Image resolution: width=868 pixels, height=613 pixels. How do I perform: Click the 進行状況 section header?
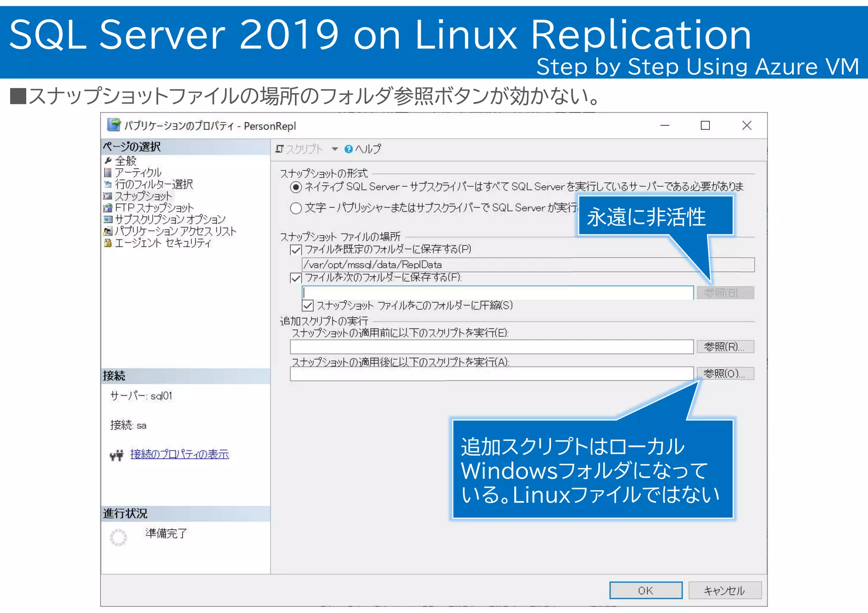click(186, 513)
